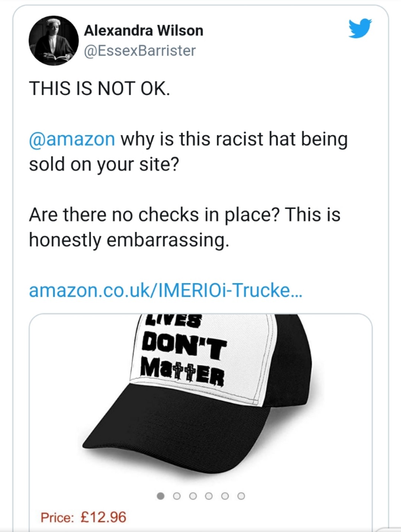The image size is (401, 532).
Task: Open Alexandra Wilson's profile avatar
Action: point(53,40)
